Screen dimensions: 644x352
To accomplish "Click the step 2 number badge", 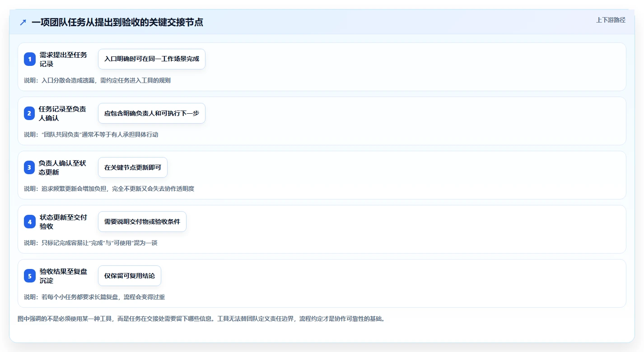I will click(x=30, y=113).
